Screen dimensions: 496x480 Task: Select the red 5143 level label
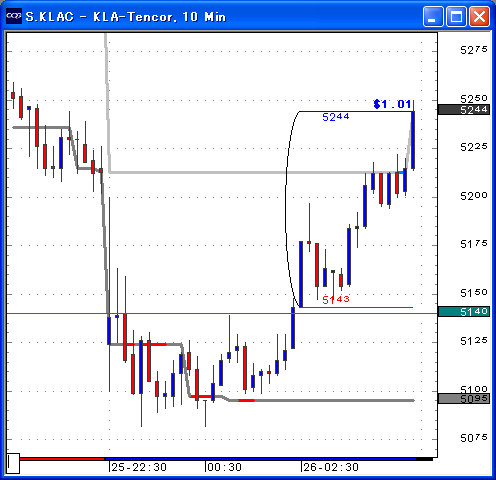336,300
